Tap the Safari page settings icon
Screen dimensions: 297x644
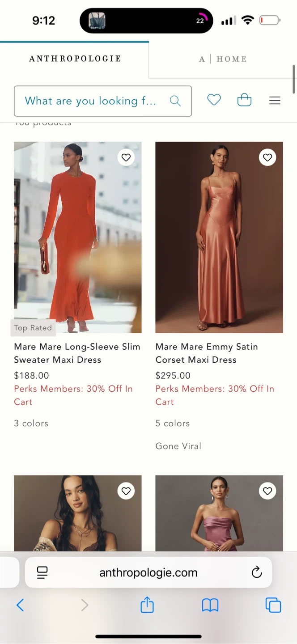click(42, 572)
